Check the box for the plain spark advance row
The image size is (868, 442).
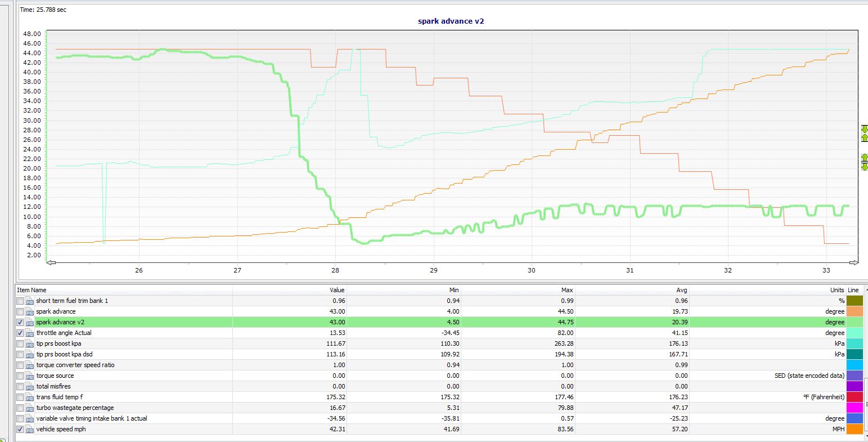click(20, 311)
